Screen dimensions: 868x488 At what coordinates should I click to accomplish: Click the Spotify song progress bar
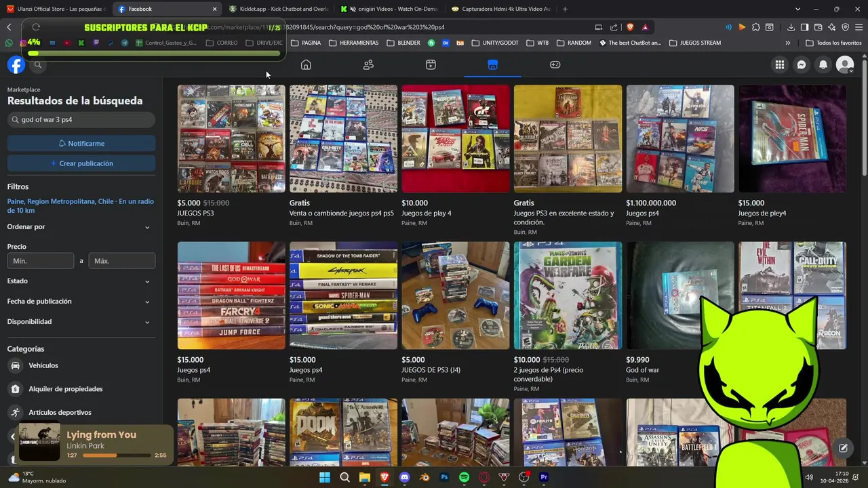pos(117,455)
